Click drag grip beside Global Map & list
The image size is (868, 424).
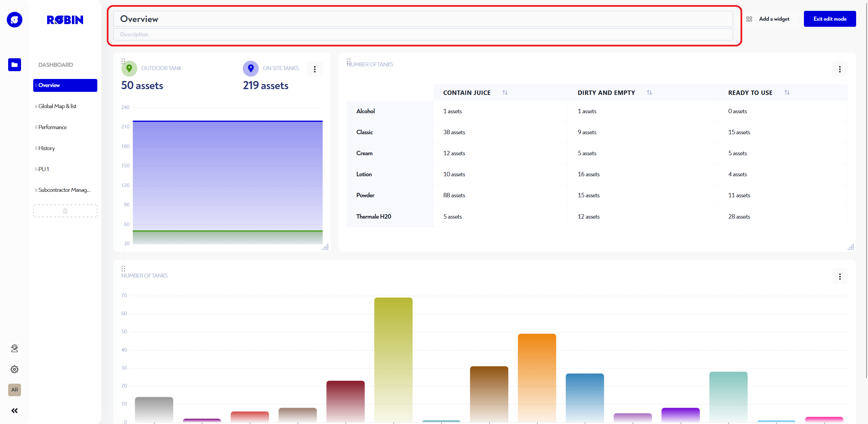(36, 106)
